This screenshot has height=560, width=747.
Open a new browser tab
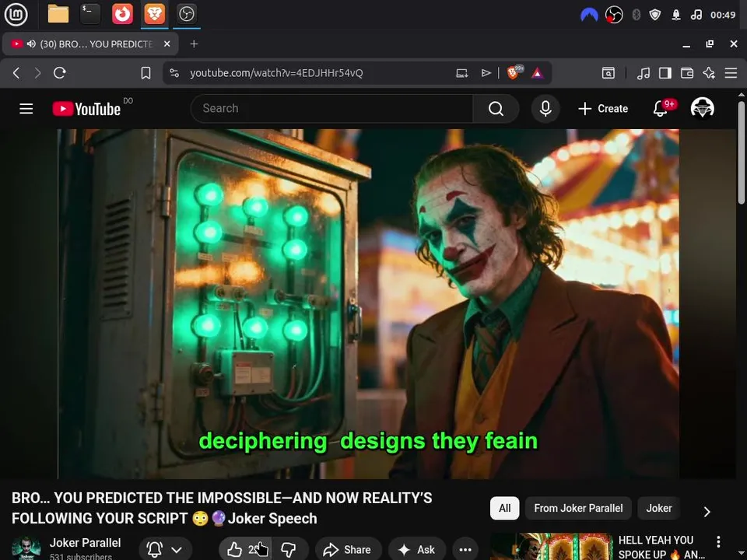click(194, 44)
